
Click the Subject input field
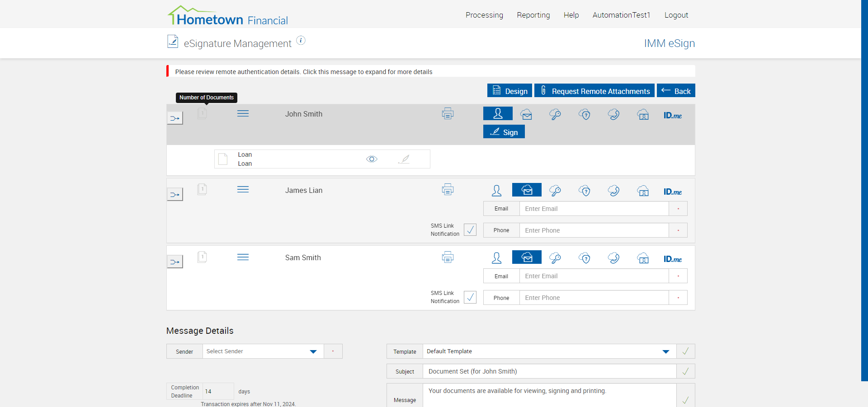[x=549, y=371]
